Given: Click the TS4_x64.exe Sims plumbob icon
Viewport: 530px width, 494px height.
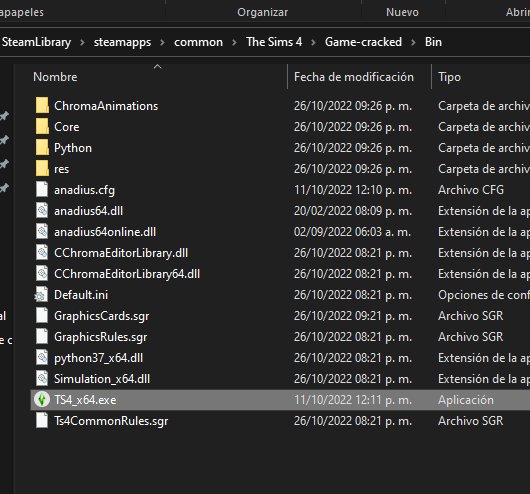Looking at the screenshot, I should (42, 400).
